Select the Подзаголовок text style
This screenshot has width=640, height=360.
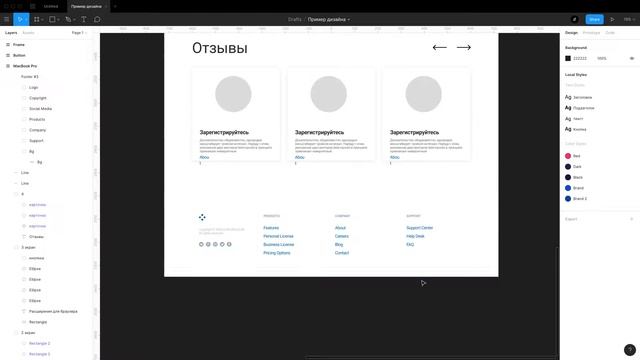pyautogui.click(x=580, y=108)
